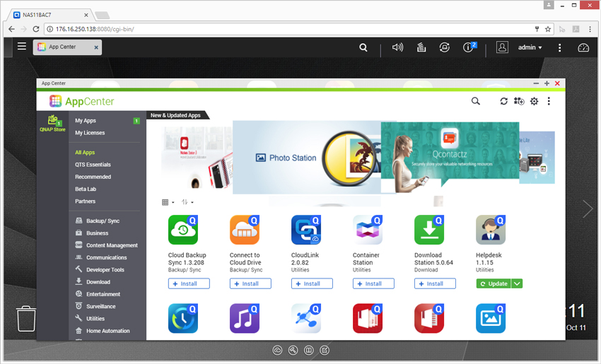Open the volume control speaker icon

pyautogui.click(x=397, y=47)
